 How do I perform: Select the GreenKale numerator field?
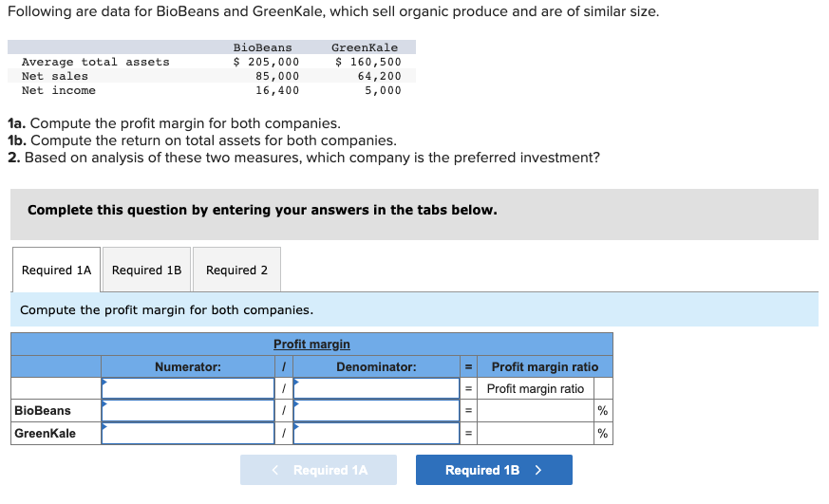(188, 433)
